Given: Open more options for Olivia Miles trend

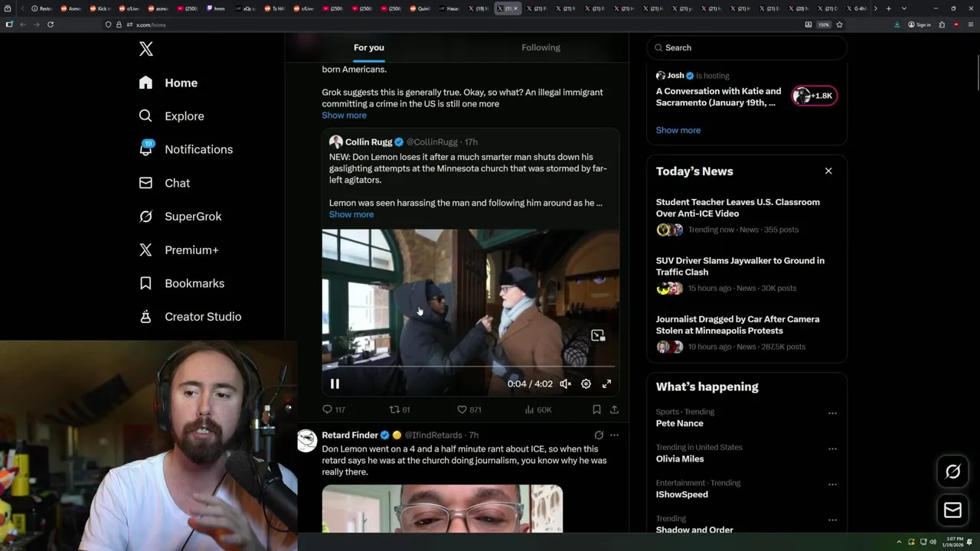Looking at the screenshot, I should (832, 448).
